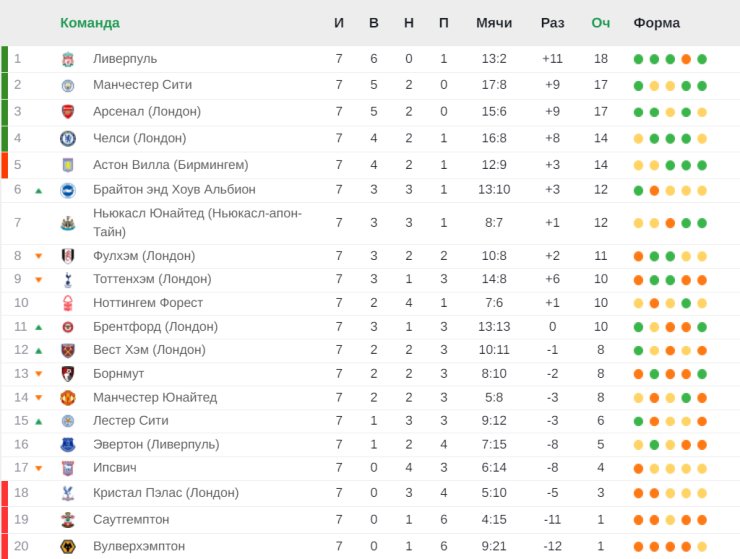Click the Arsenal club crest icon
This screenshot has width=740, height=559.
(68, 112)
